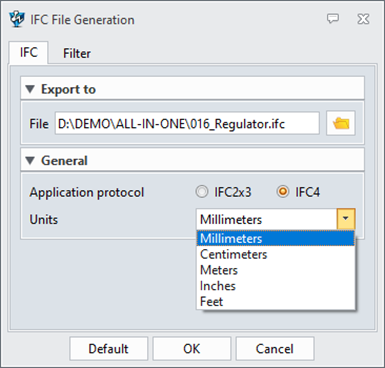Collapse the General section triangle

click(30, 161)
